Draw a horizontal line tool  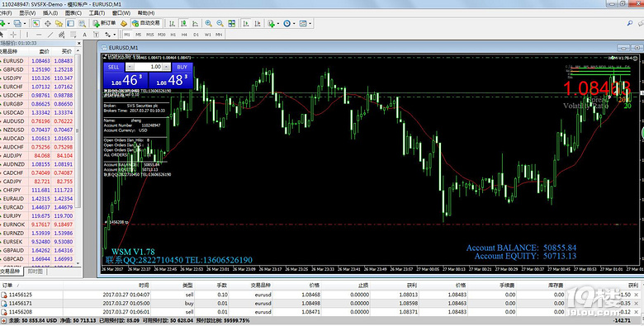click(39, 35)
